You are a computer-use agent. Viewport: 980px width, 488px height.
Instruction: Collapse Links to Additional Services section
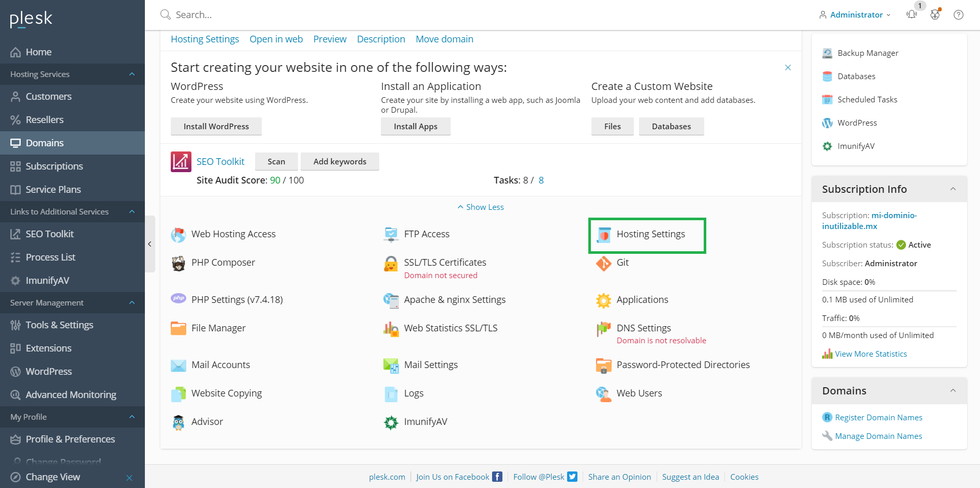coord(132,212)
